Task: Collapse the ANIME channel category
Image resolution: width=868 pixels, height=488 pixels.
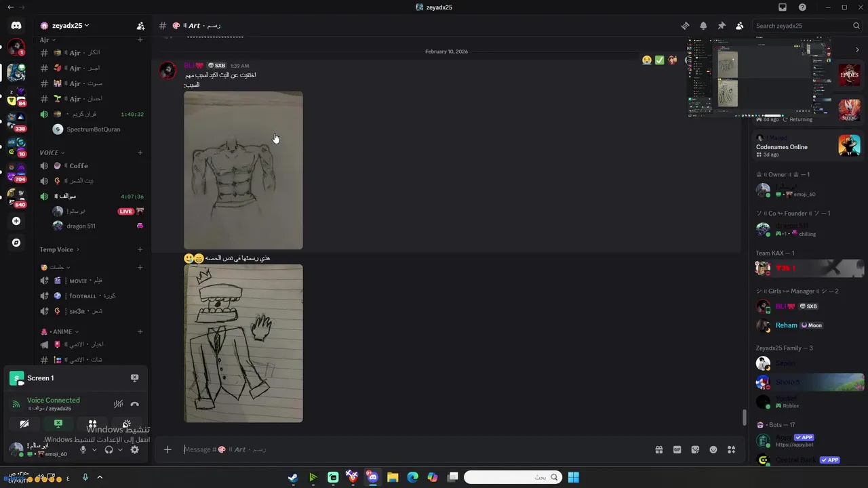Action: point(59,332)
